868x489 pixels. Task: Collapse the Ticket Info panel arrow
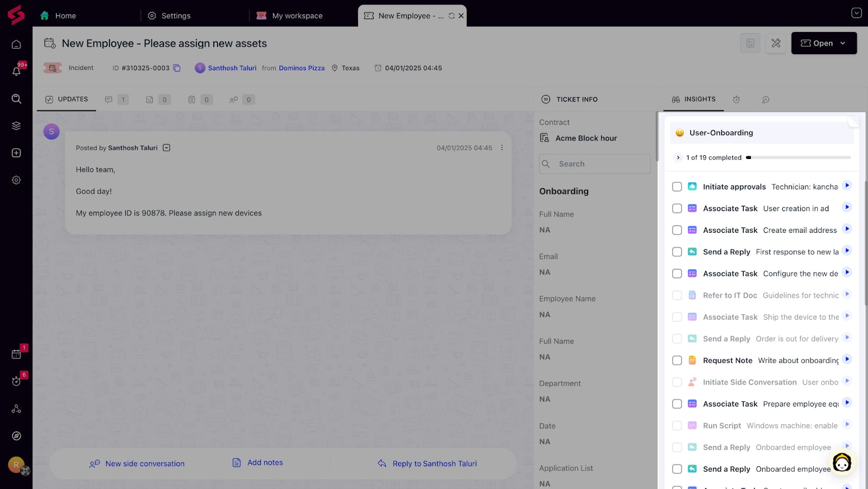pos(546,99)
